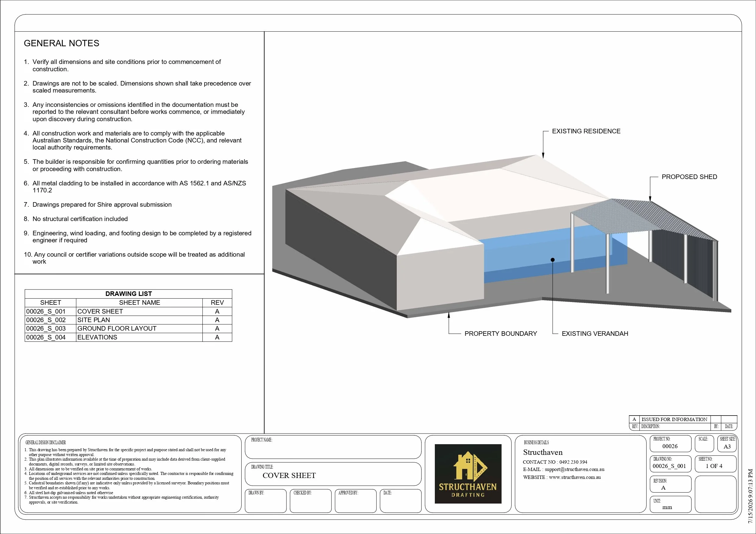Click the EXISTING VERANDAH label
The image size is (756, 534).
pos(595,334)
